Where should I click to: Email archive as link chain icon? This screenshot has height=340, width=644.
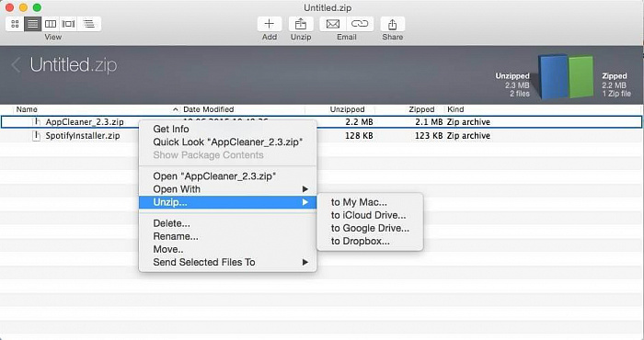point(360,24)
